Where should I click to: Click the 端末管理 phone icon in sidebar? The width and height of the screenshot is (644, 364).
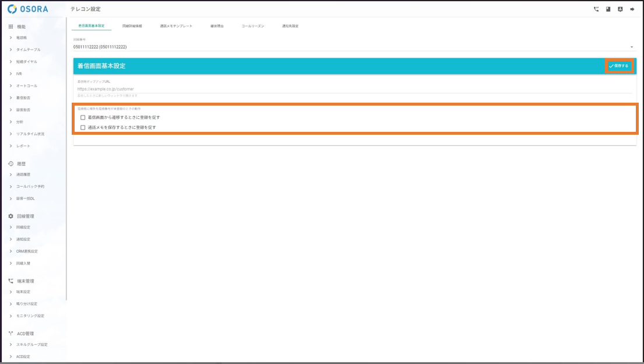pyautogui.click(x=10, y=281)
